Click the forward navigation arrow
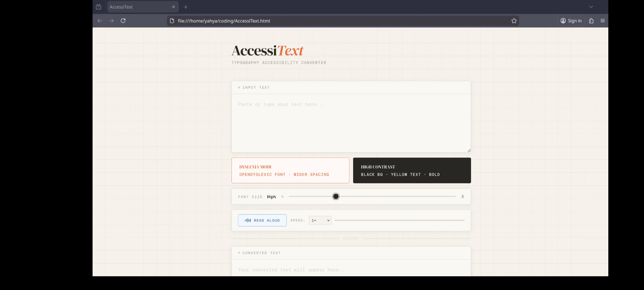This screenshot has height=290, width=644. point(111,21)
